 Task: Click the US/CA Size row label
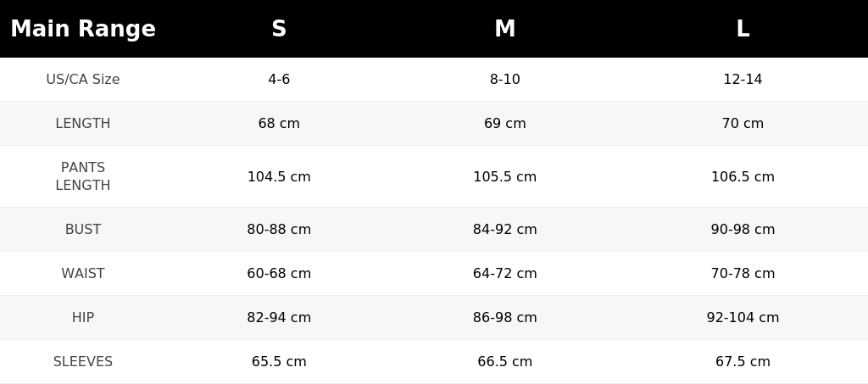point(83,79)
